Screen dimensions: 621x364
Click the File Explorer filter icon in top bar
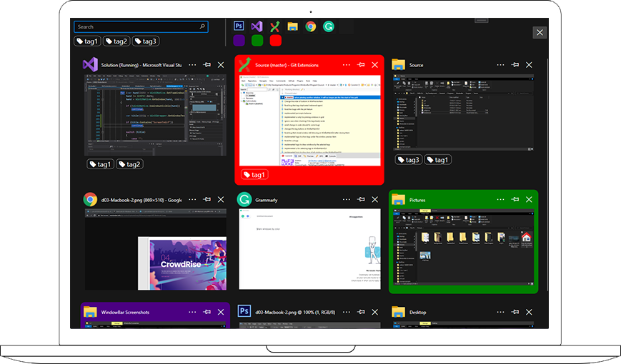click(x=293, y=26)
